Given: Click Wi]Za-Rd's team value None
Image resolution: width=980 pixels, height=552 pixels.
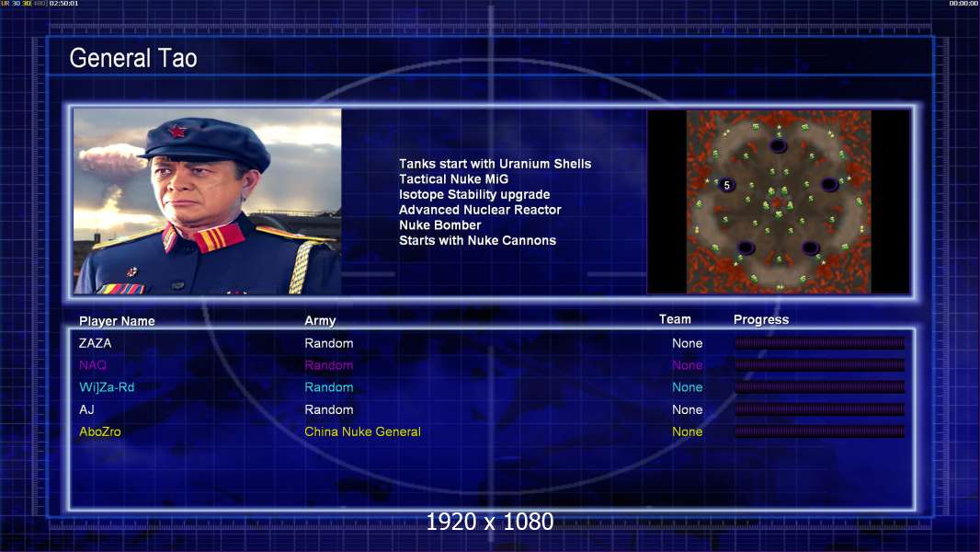Looking at the screenshot, I should 687,387.
